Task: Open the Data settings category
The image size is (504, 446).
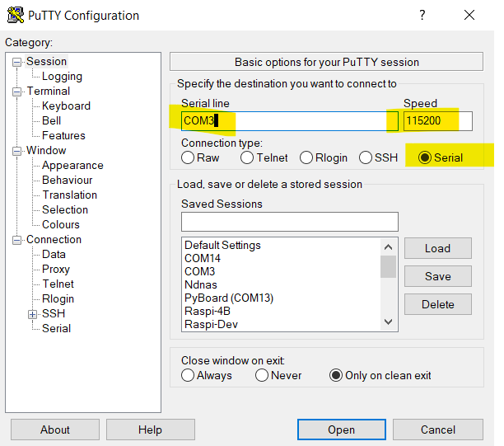Action: tap(54, 254)
